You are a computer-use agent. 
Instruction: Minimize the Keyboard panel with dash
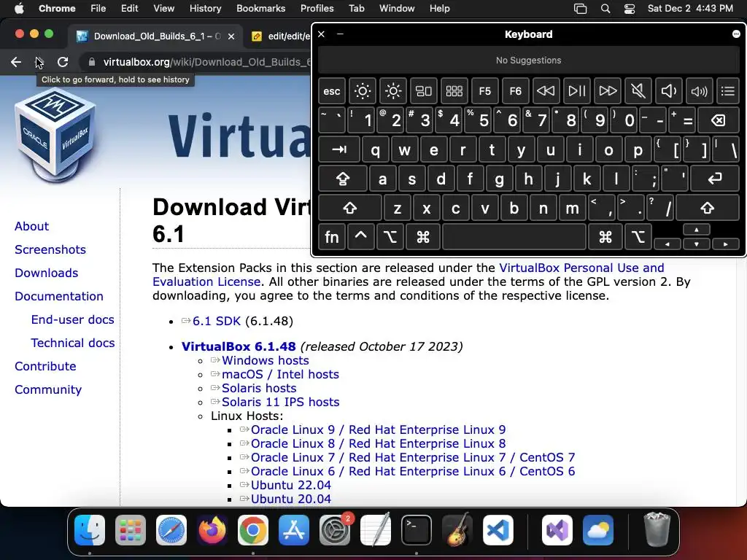click(x=340, y=34)
